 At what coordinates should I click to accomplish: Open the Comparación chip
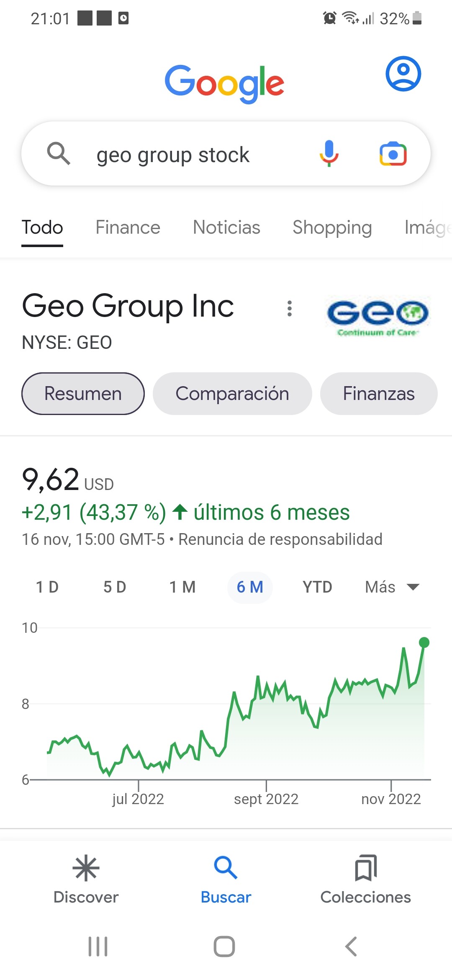(232, 394)
